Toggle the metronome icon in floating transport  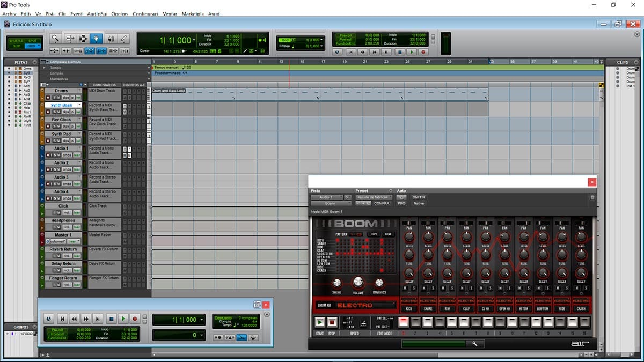230,337
